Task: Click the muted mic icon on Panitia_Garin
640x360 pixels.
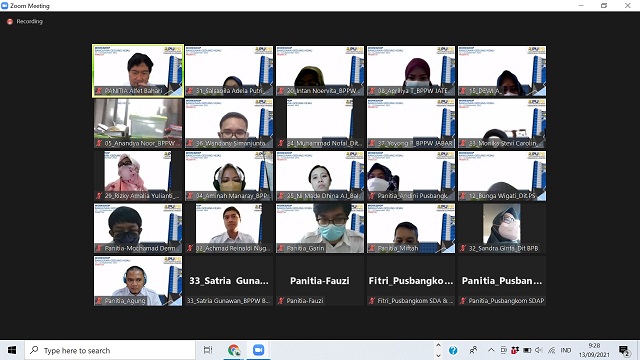Action: 281,248
